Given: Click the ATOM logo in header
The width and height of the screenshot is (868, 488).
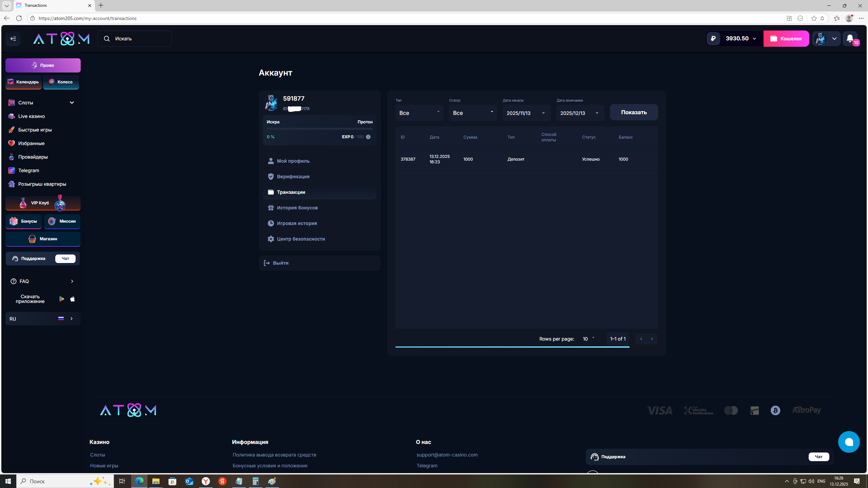Looking at the screenshot, I should point(61,39).
